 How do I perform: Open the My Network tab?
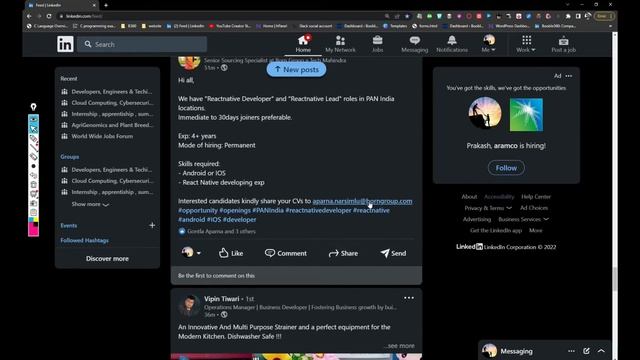tap(340, 44)
